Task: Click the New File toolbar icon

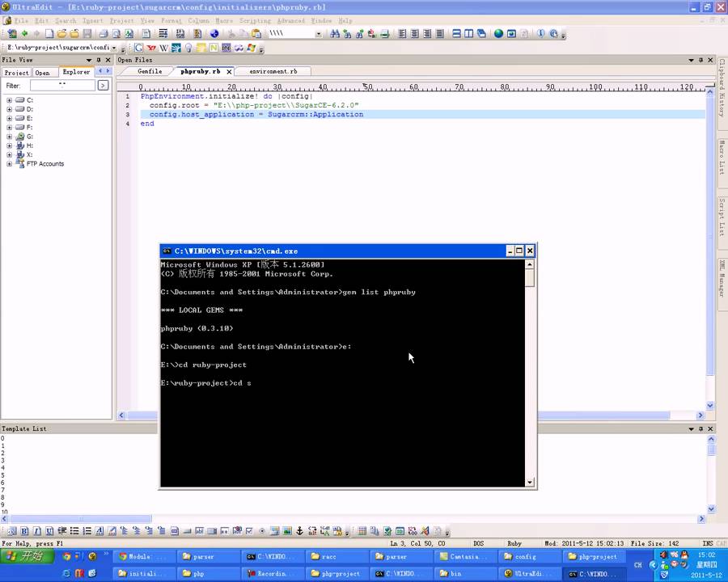Action: tap(49, 33)
